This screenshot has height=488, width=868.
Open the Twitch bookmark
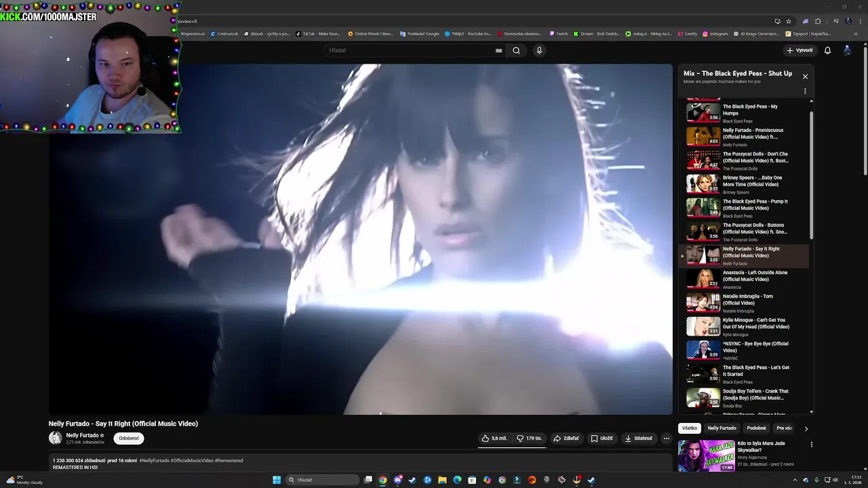(x=559, y=33)
